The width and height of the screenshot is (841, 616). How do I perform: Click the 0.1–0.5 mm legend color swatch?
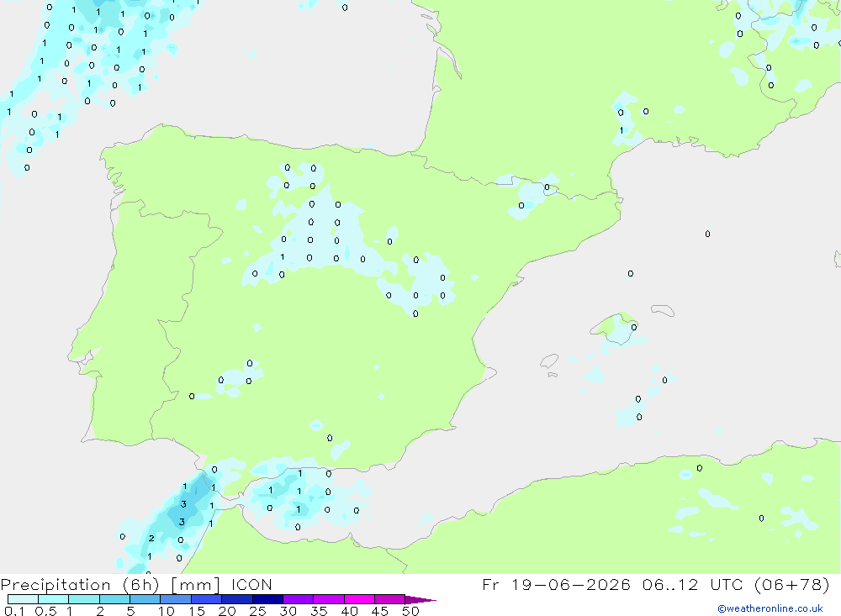point(23,599)
